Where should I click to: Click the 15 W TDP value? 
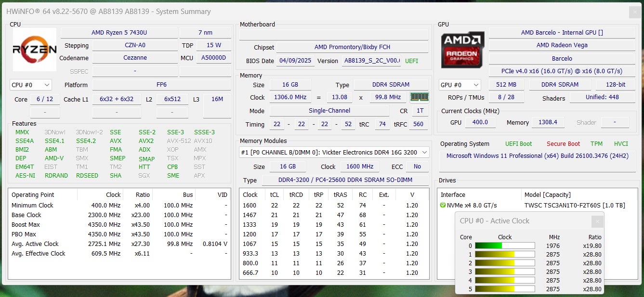coord(213,45)
